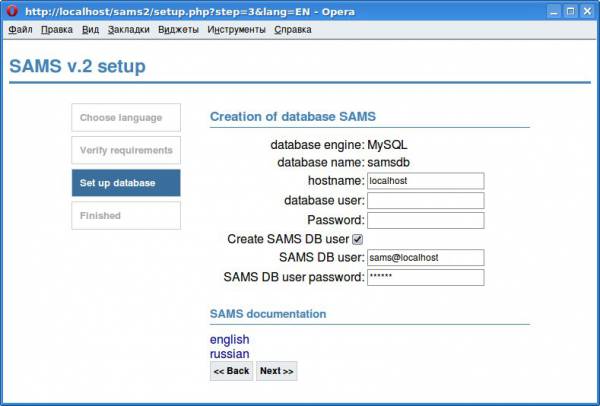Viewport: 600px width, 406px height.
Task: Click the SAMS DB user password field
Action: tap(426, 277)
